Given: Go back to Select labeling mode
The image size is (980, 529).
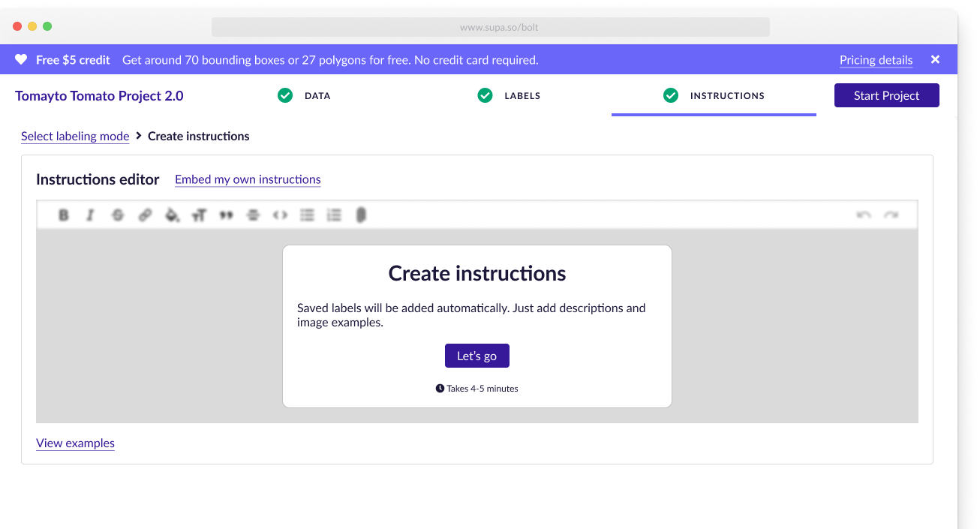Looking at the screenshot, I should pos(75,136).
